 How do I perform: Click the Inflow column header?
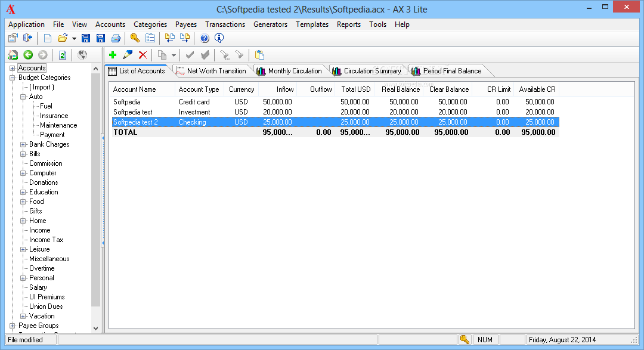277,89
